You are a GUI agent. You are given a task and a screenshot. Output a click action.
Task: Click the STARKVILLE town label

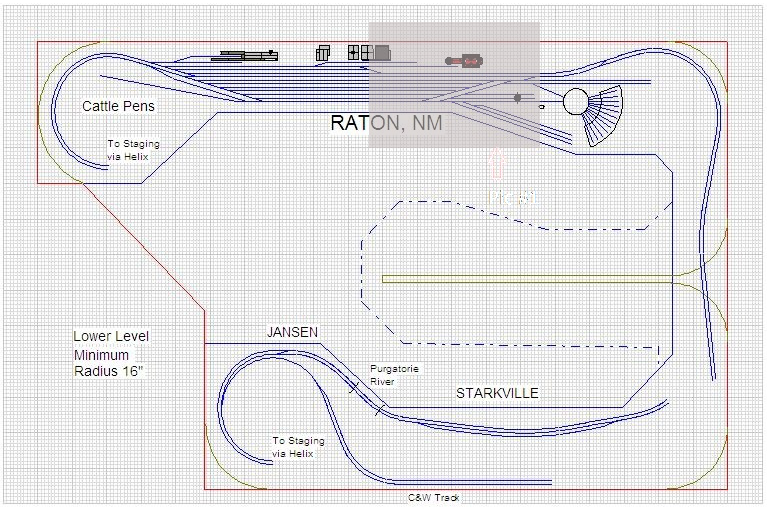coord(497,393)
